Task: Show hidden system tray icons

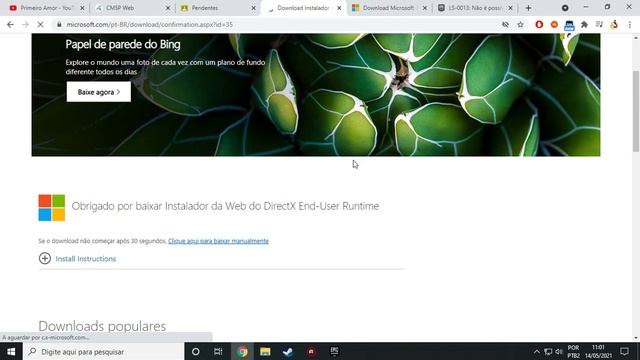Action: (537, 351)
